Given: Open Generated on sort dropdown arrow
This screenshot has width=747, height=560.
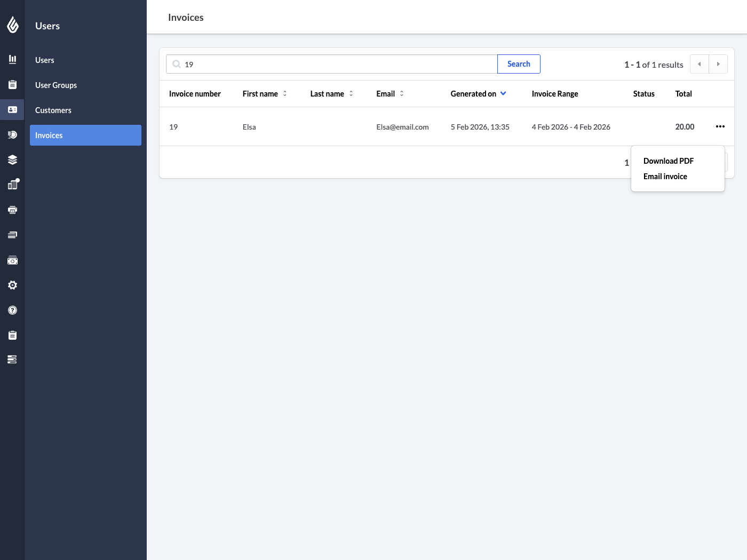Looking at the screenshot, I should coord(502,93).
